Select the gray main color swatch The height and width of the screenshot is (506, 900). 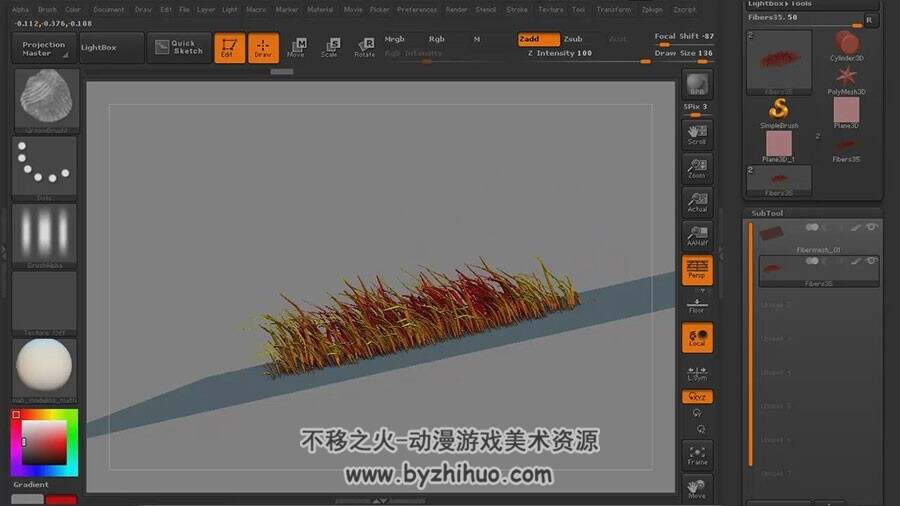(28, 500)
